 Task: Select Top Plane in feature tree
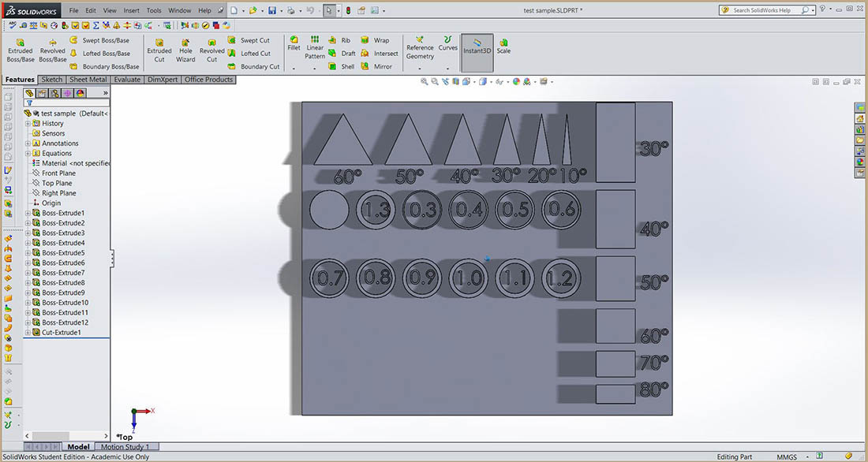(x=53, y=183)
